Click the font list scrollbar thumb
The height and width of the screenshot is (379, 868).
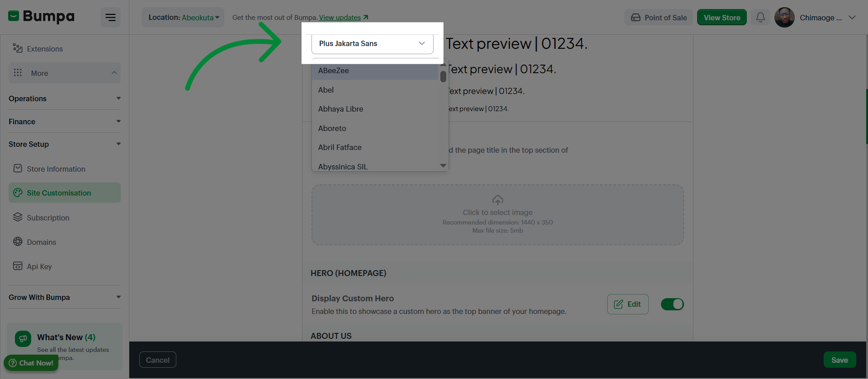(x=443, y=76)
